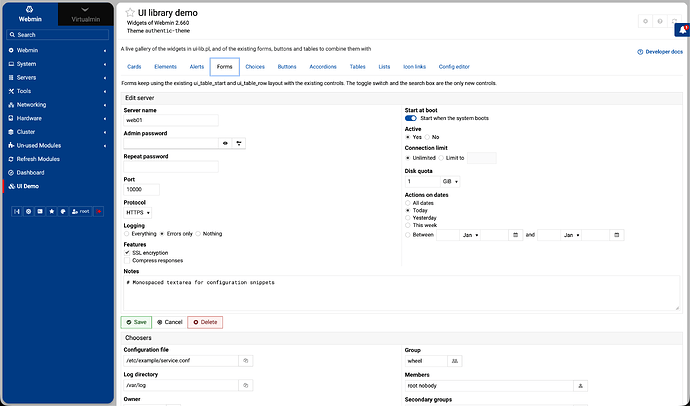Switch to the Choices tab

click(x=255, y=67)
